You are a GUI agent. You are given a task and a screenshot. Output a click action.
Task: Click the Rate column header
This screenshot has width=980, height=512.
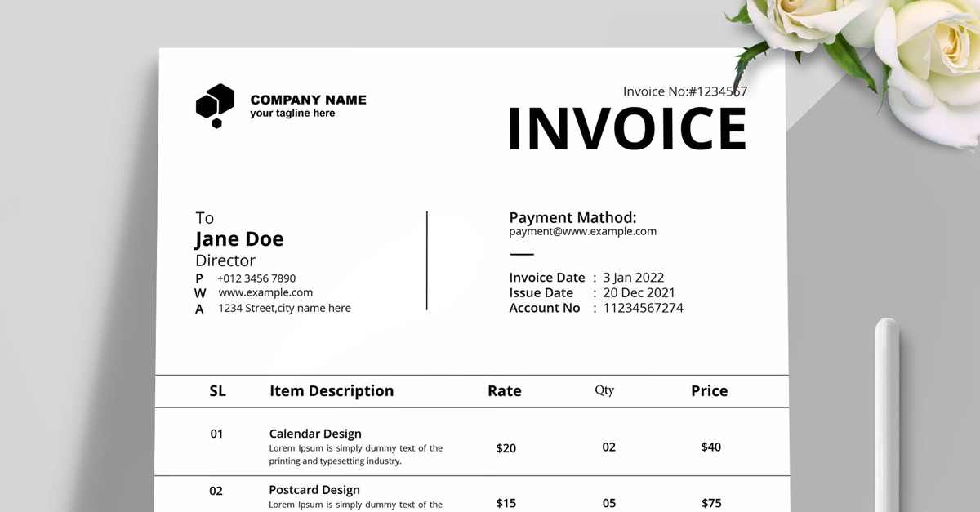505,391
